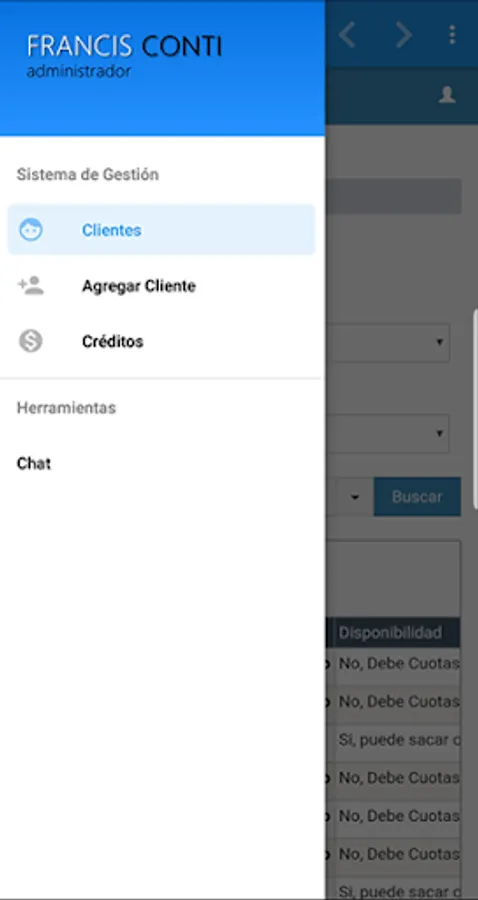Tap the Francis Conti user name header
The height and width of the screenshot is (900, 478).
click(125, 46)
